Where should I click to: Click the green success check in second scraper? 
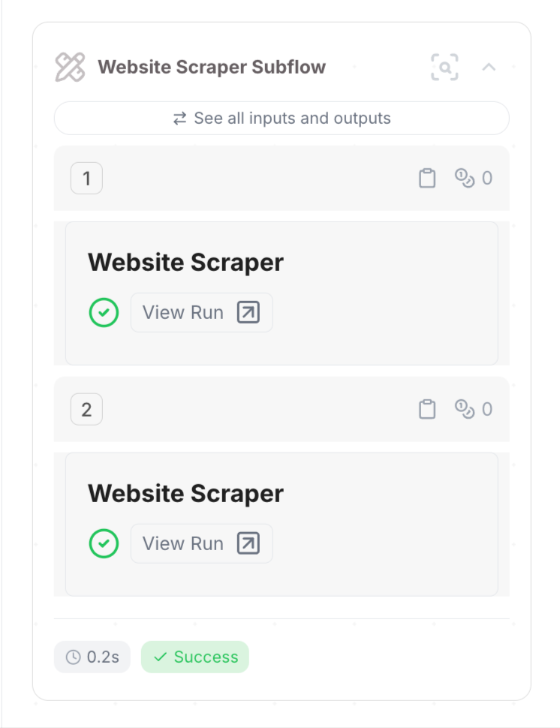pos(104,543)
